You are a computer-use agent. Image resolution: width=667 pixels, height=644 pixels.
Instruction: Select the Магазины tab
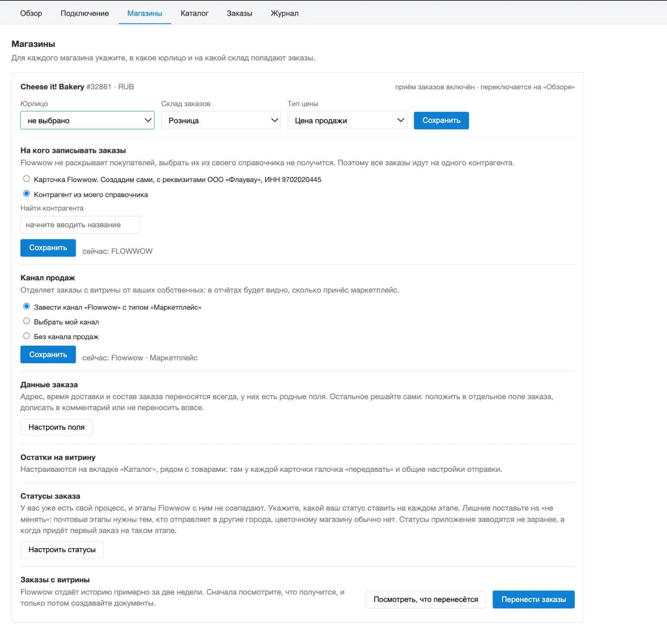(145, 14)
